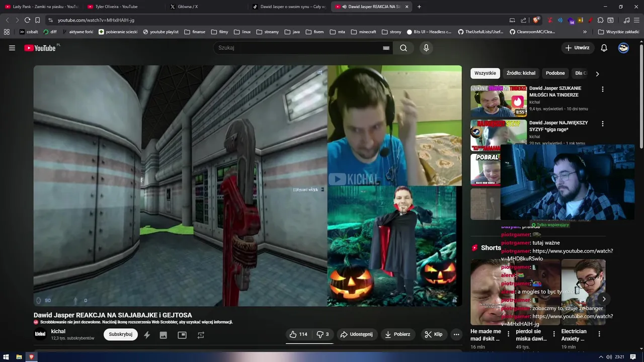This screenshot has width=644, height=362.
Task: Toggle picture-in-picture icon below video
Action: (182, 335)
